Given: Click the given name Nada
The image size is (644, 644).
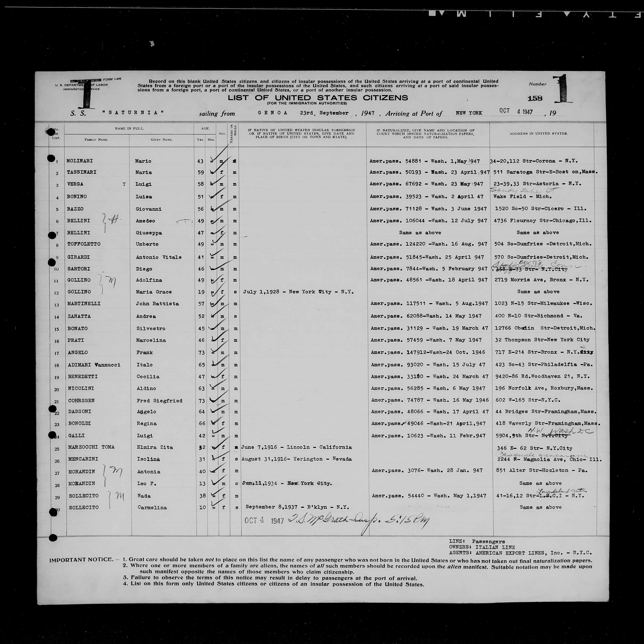Looking at the screenshot, I should click(x=144, y=496).
